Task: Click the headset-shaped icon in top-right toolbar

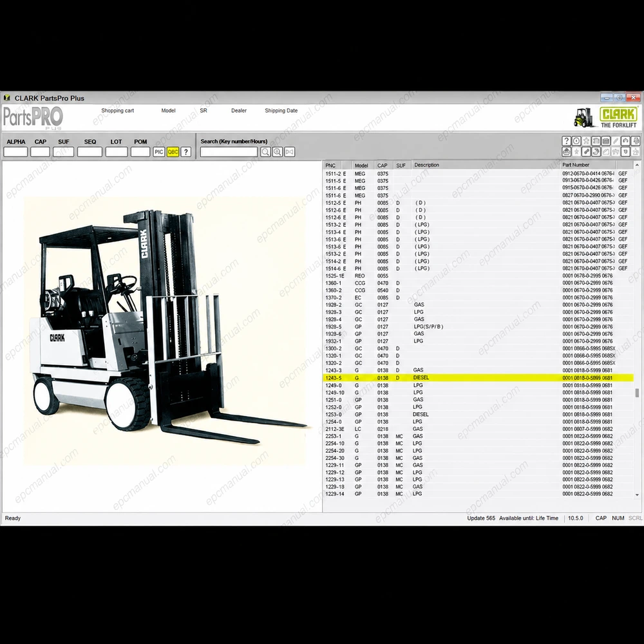Action: pos(625,141)
